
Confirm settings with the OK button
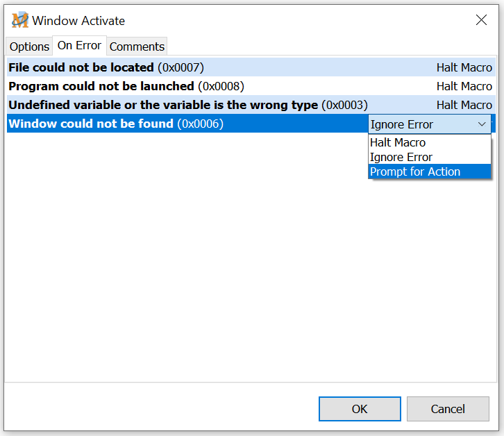359,409
